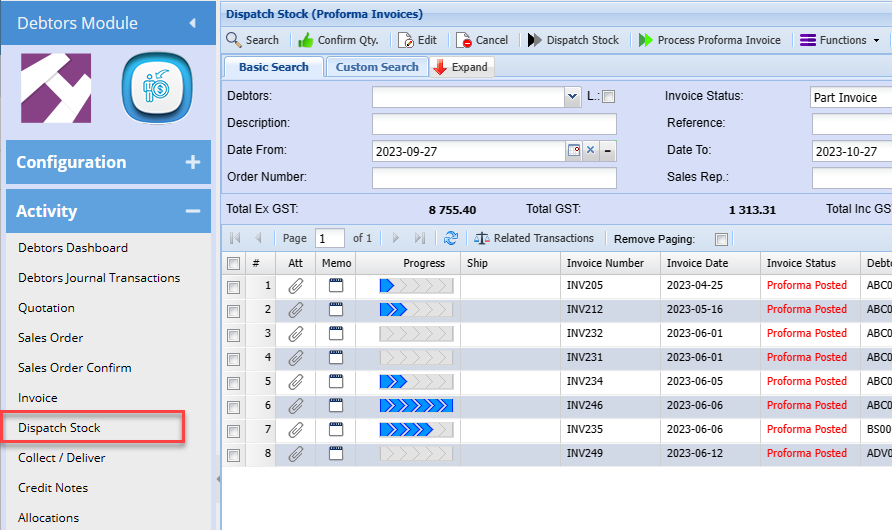Click the Cancel toolbar button

click(482, 40)
